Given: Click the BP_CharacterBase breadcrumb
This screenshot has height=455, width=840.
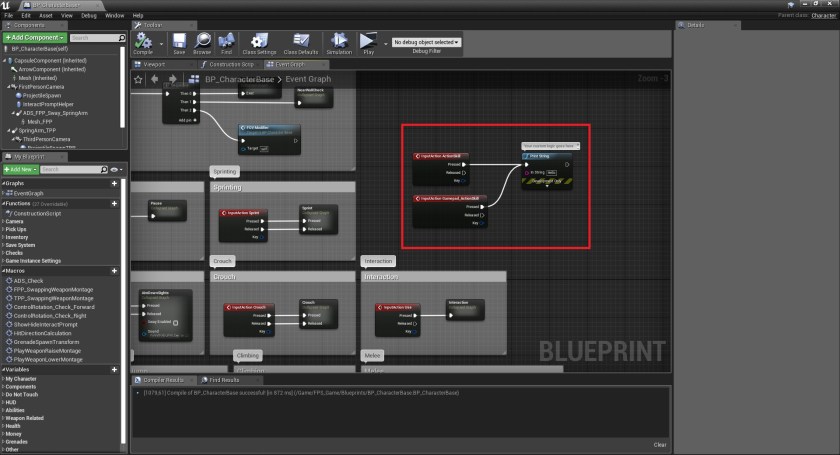Looking at the screenshot, I should pos(239,79).
